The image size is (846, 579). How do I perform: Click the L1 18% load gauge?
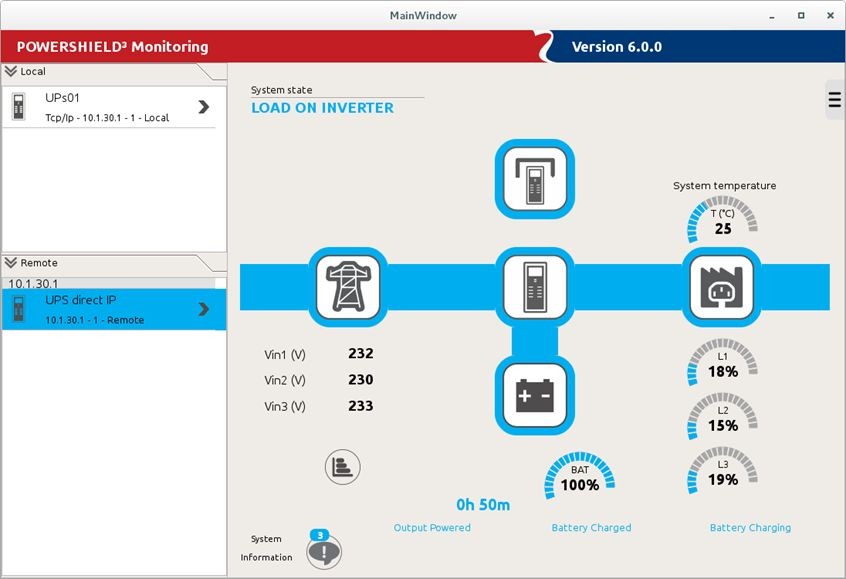coord(723,364)
